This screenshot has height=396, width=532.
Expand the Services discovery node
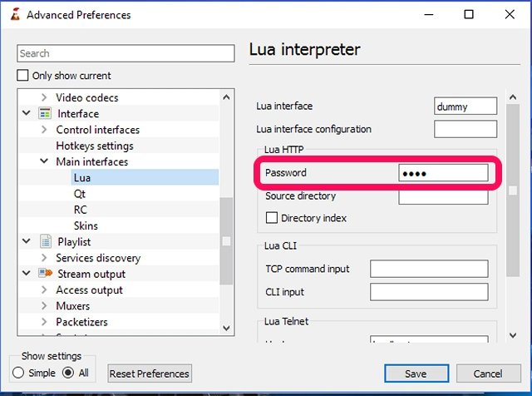click(x=44, y=258)
